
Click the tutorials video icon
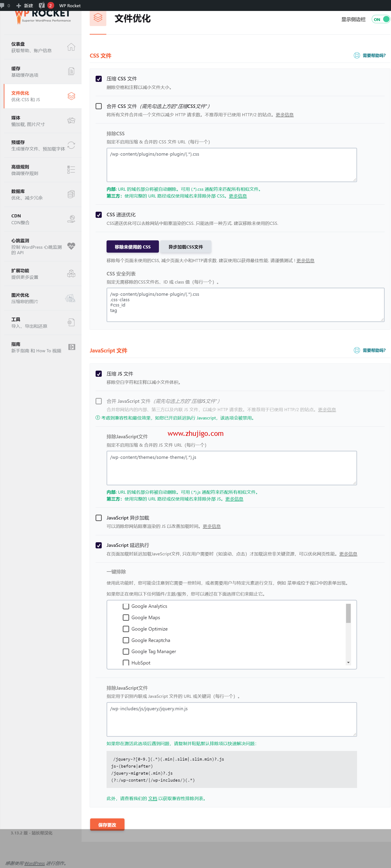click(x=71, y=347)
